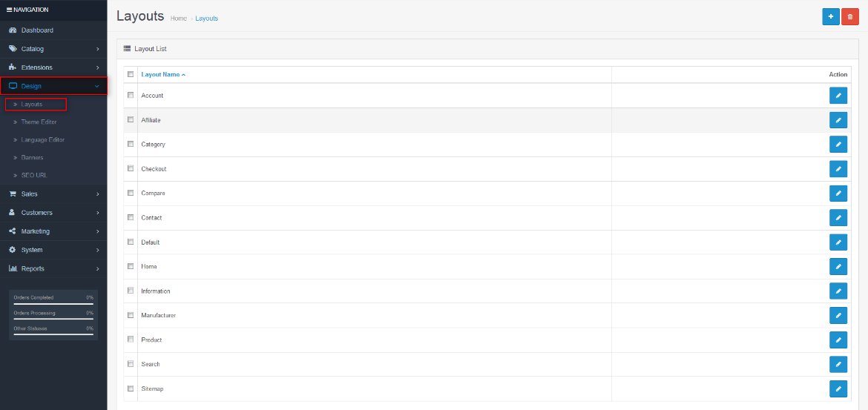Click the pencil icon for Sitemap
Image resolution: width=868 pixels, height=410 pixels.
coord(838,388)
